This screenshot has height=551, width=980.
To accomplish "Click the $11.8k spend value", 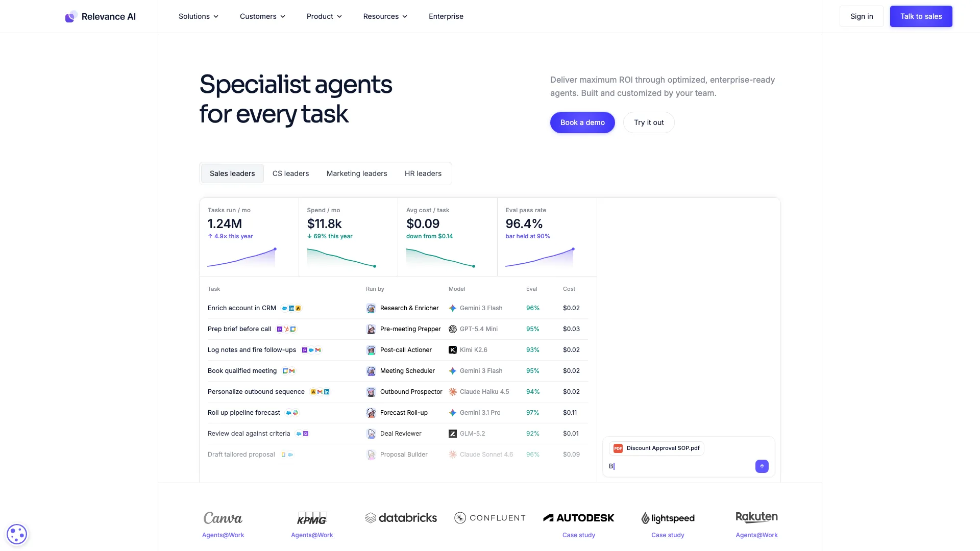I will click(x=324, y=223).
